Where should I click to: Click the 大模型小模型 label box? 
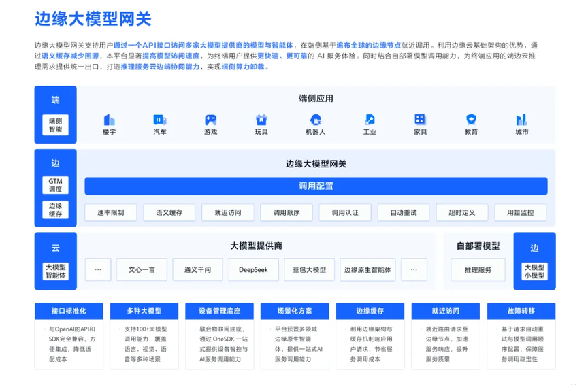[x=534, y=271]
